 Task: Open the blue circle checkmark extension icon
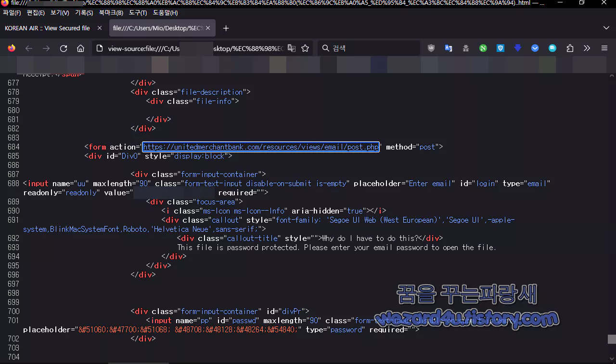[535, 48]
